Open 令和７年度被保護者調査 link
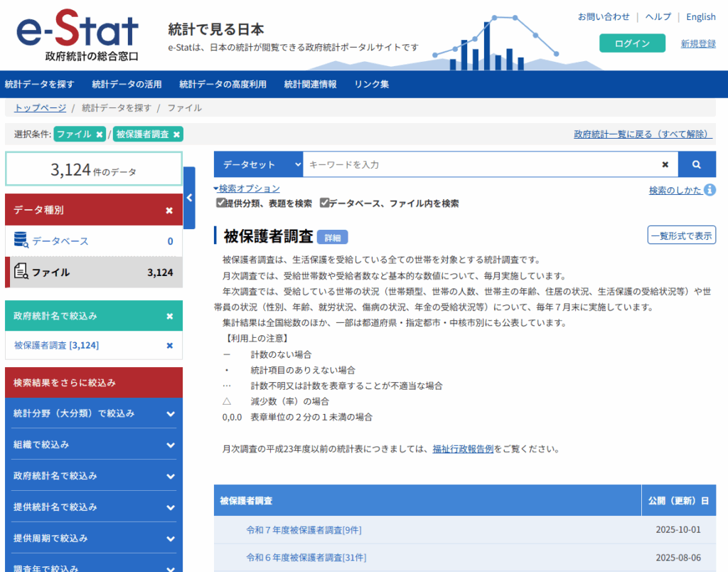 (304, 530)
